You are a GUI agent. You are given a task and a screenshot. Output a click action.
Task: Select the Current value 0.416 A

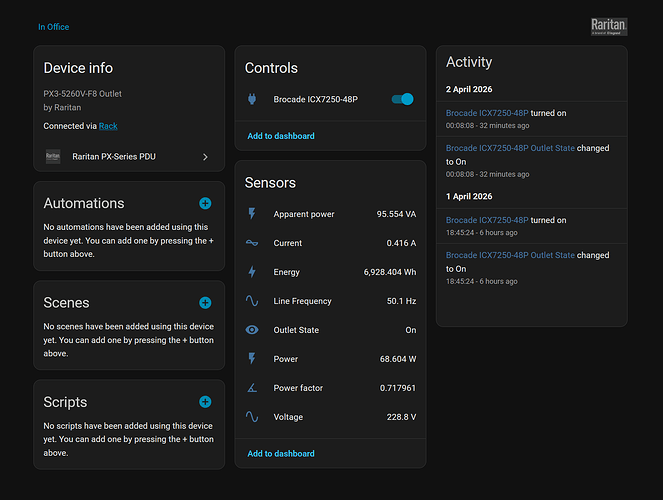(x=401, y=243)
